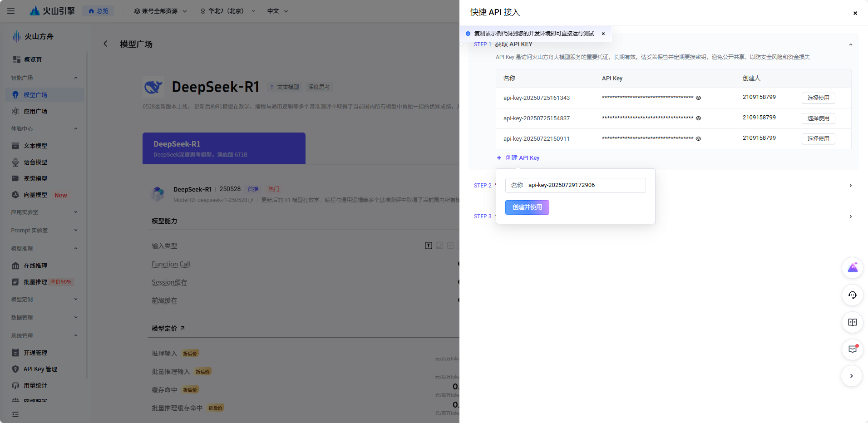Click the 创建并使用 button
This screenshot has width=868, height=423.
pyautogui.click(x=527, y=207)
